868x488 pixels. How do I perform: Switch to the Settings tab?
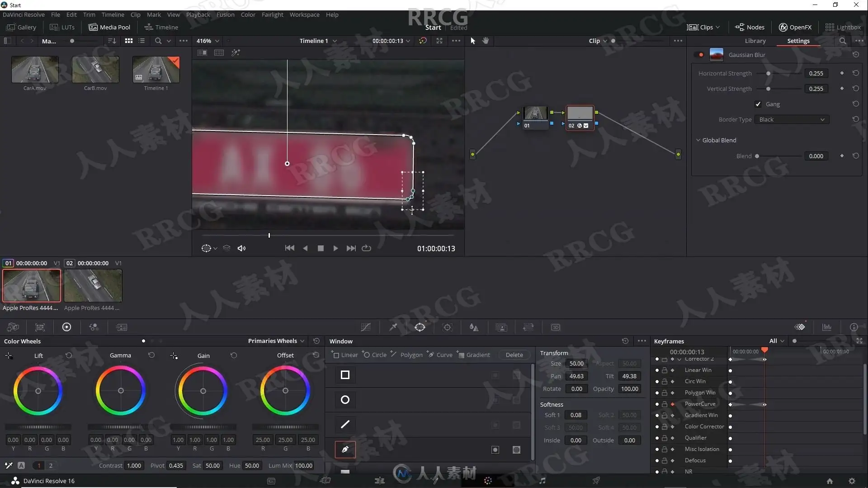pyautogui.click(x=798, y=41)
